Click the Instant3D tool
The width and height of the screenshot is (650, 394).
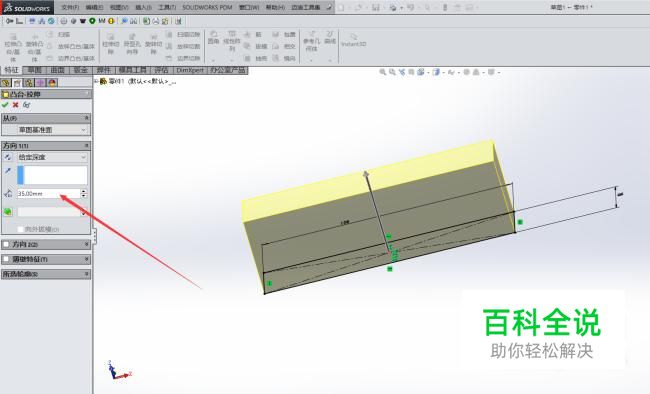tap(354, 40)
